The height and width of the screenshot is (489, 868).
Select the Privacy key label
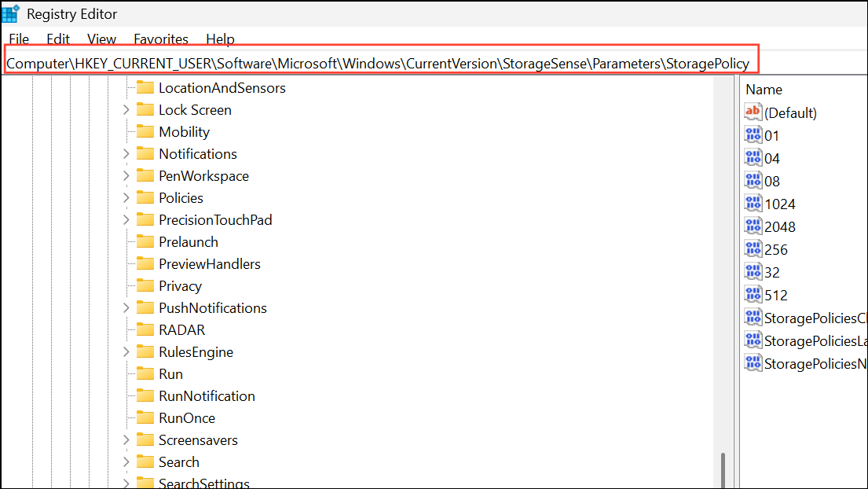click(x=180, y=286)
